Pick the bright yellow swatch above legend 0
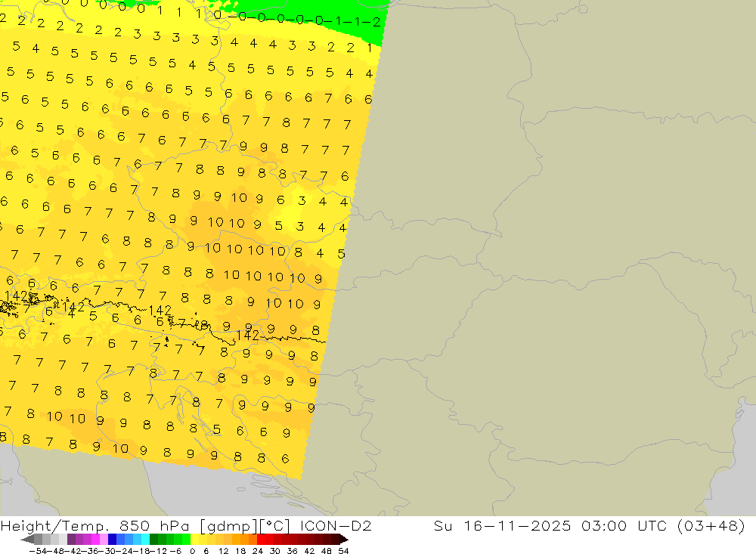Screen dimensions: 756x554 click(x=195, y=540)
